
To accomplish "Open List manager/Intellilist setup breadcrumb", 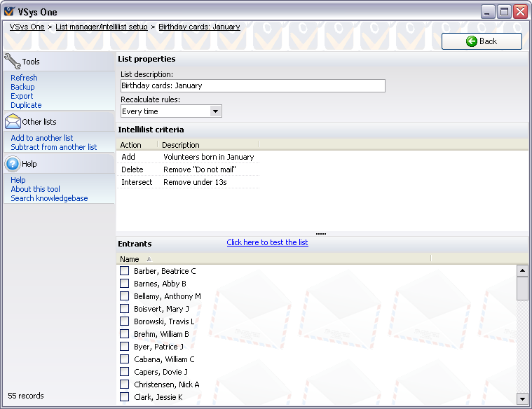I will pos(102,27).
